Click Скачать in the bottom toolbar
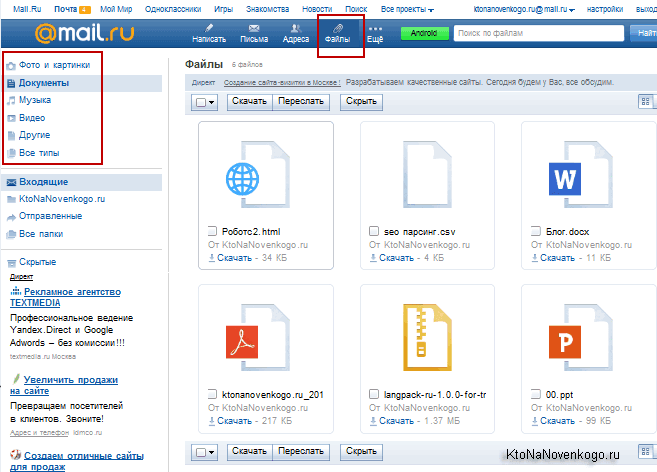Screen dimensions: 657x472 click(x=249, y=451)
